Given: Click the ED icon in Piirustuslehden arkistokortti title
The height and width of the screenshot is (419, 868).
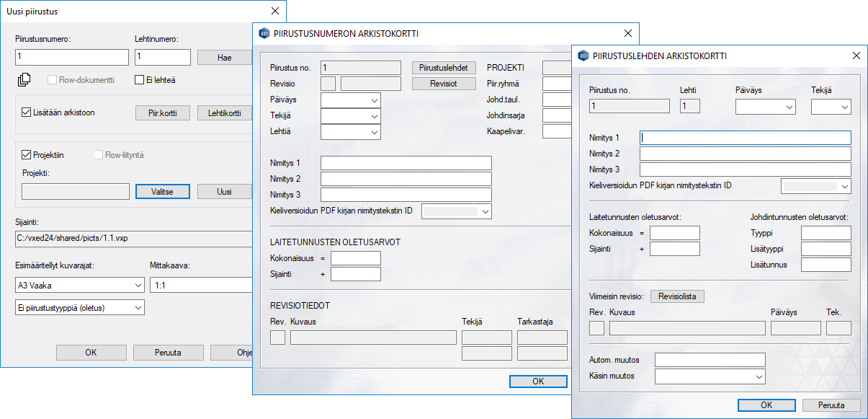Looking at the screenshot, I should [x=583, y=56].
